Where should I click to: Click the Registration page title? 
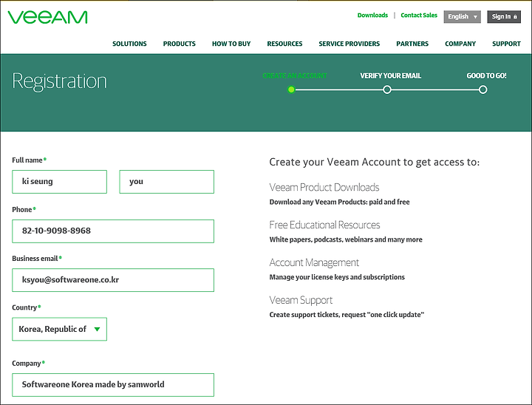coord(59,81)
